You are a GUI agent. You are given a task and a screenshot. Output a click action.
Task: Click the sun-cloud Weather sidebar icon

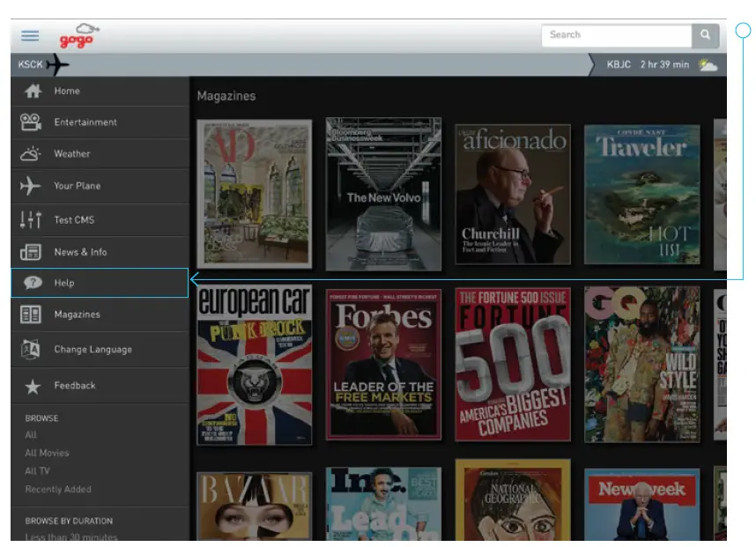coord(30,154)
